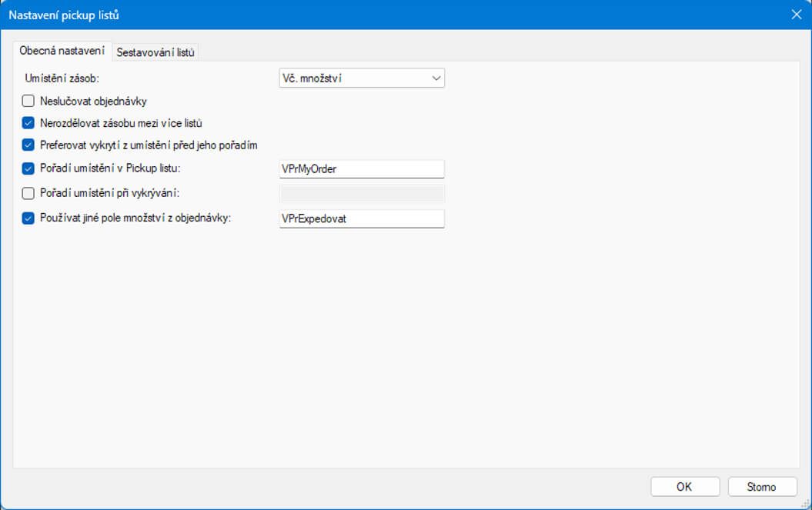
Task: Check Pořadí umístění při vykrývání box
Action: click(x=28, y=193)
